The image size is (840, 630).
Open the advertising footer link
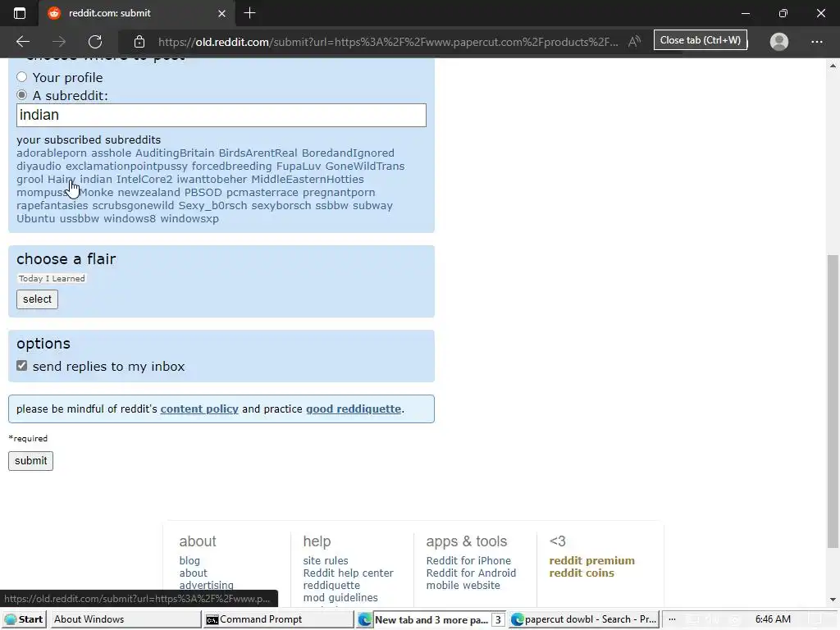[x=206, y=585]
